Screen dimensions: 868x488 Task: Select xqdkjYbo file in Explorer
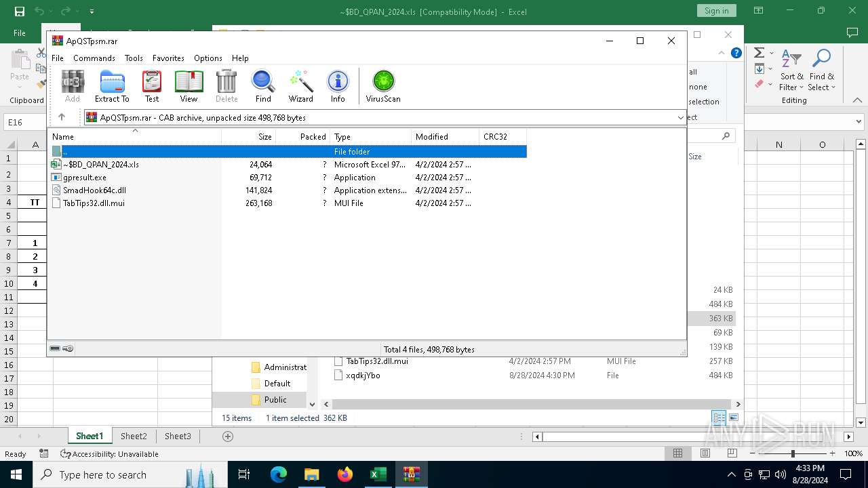363,375
